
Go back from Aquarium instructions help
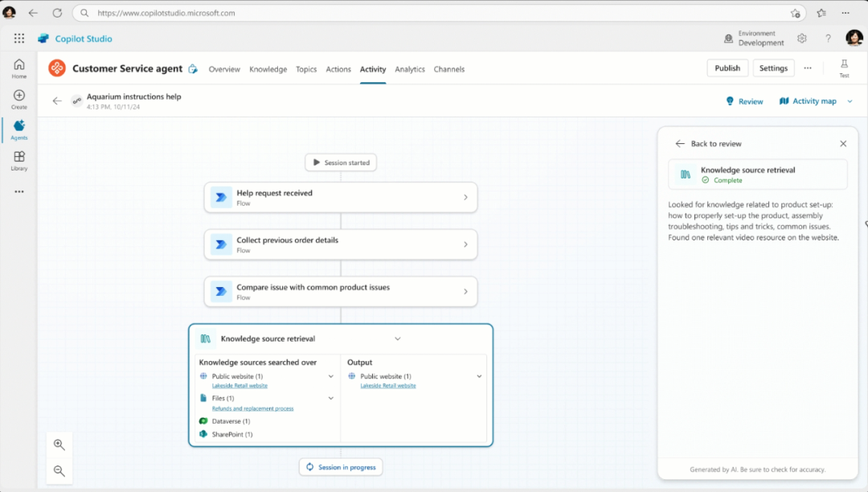coord(57,100)
